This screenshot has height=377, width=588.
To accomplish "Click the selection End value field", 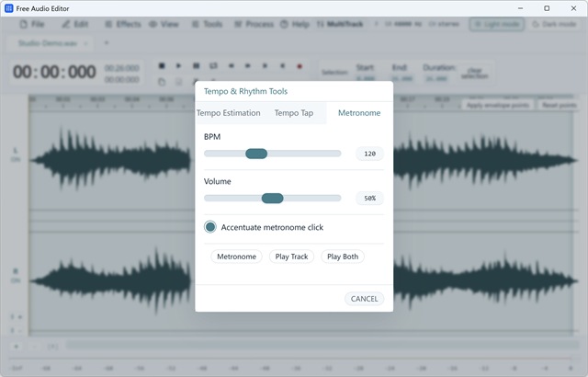I will pos(402,79).
